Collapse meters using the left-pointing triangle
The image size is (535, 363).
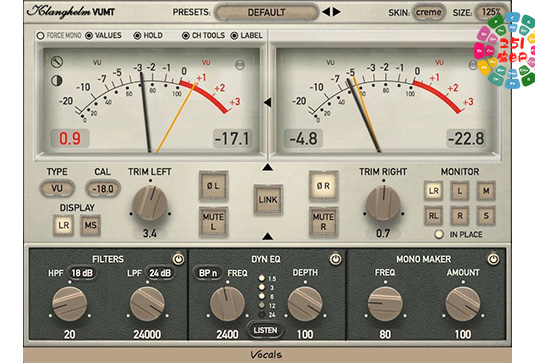point(268,102)
